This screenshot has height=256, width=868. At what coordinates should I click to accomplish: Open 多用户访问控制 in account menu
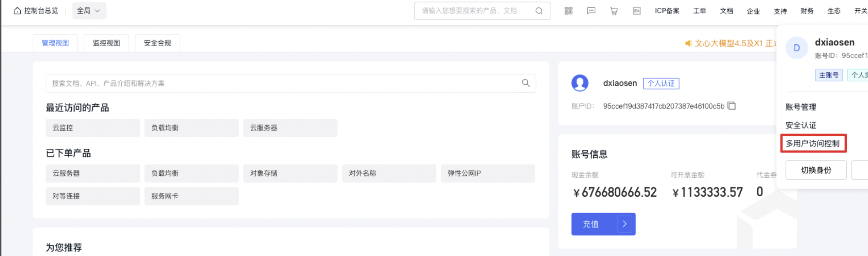click(x=813, y=143)
